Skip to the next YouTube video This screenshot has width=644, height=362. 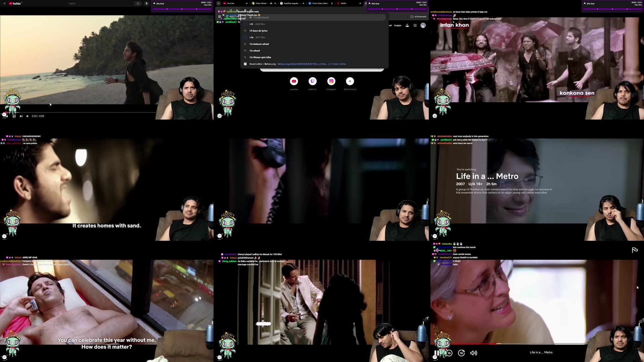[21, 116]
